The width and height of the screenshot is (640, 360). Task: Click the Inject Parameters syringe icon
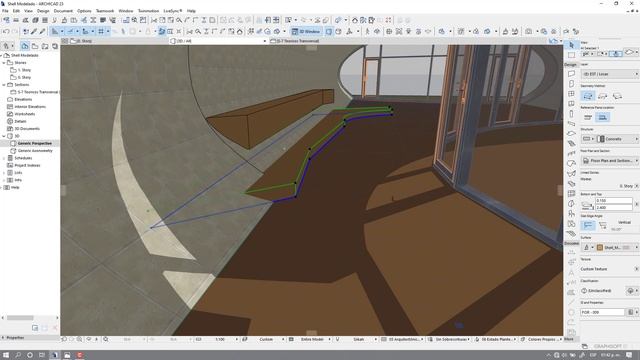42,31
